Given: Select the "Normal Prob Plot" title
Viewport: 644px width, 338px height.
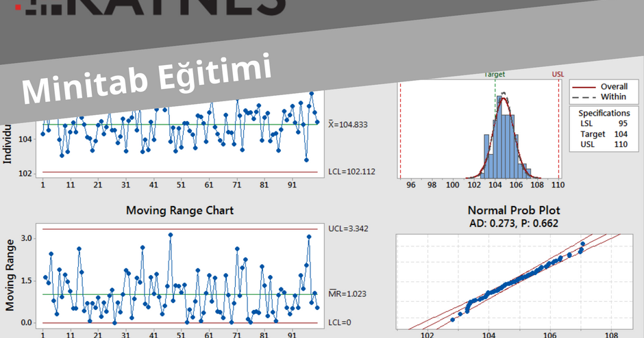Looking at the screenshot, I should [514, 211].
